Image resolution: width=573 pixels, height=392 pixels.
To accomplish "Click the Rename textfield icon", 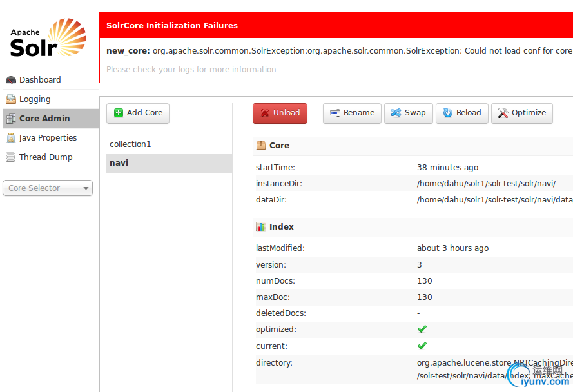I will [335, 113].
